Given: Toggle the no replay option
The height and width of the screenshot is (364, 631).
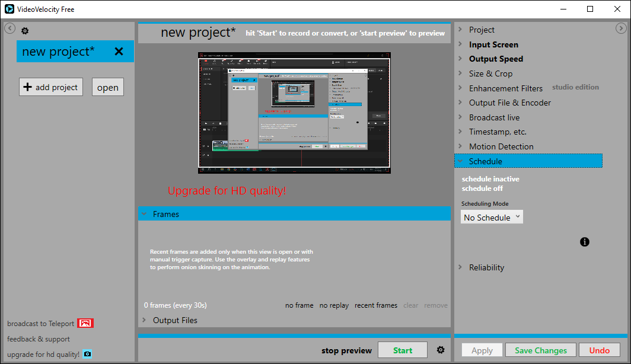Looking at the screenshot, I should click(334, 305).
